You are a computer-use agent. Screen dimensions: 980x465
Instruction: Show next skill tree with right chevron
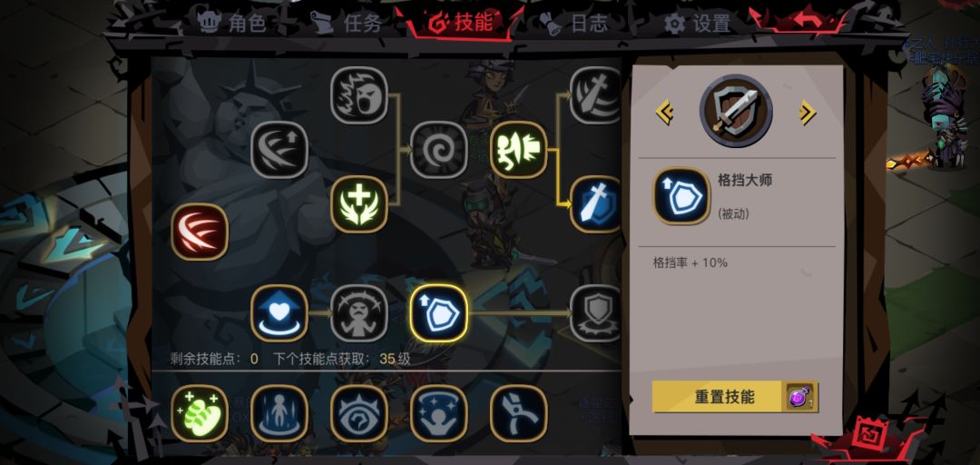[x=808, y=113]
